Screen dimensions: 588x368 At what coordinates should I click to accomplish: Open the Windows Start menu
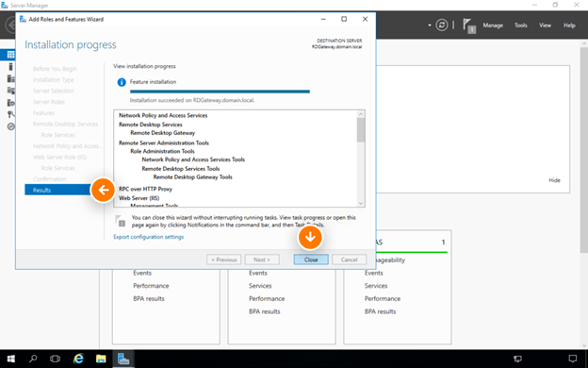[x=11, y=359]
